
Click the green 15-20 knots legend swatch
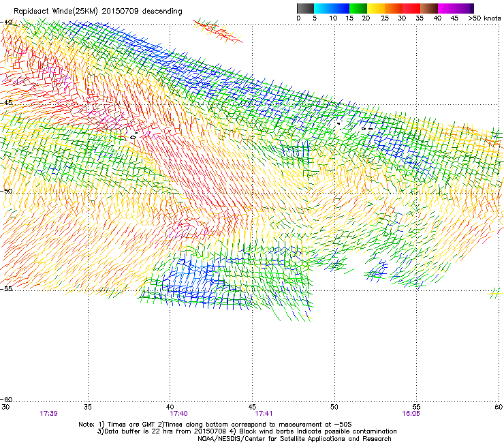tap(358, 8)
